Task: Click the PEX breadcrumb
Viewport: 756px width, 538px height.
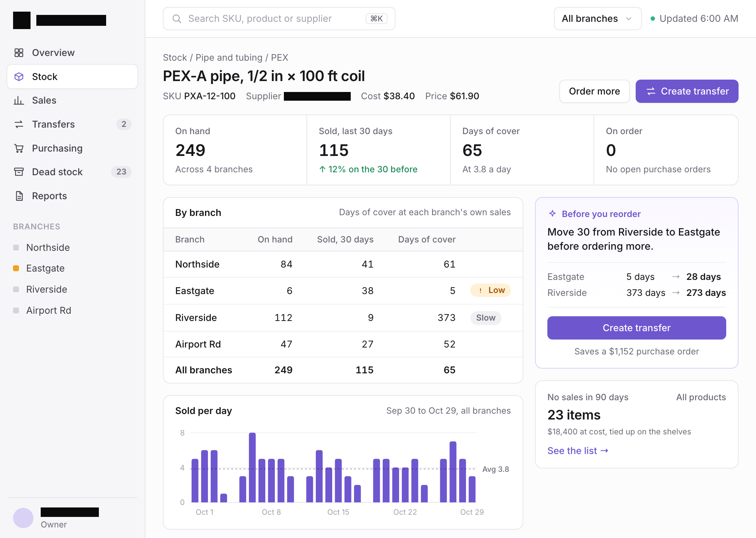Action: [x=280, y=57]
